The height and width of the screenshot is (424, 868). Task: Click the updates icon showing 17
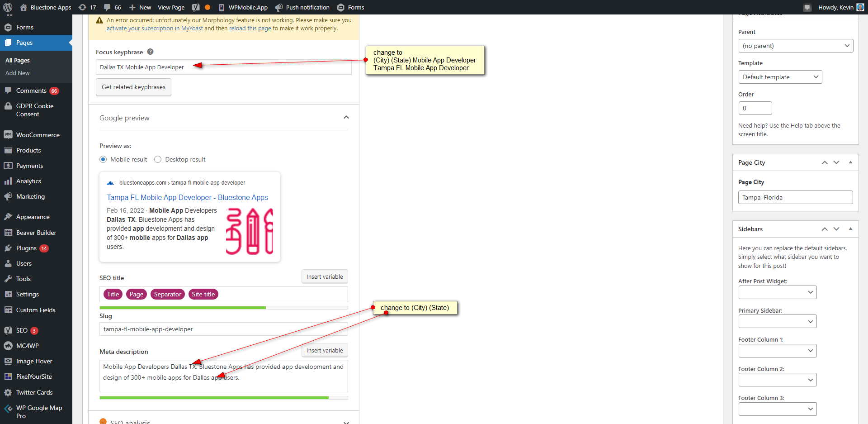[82, 7]
